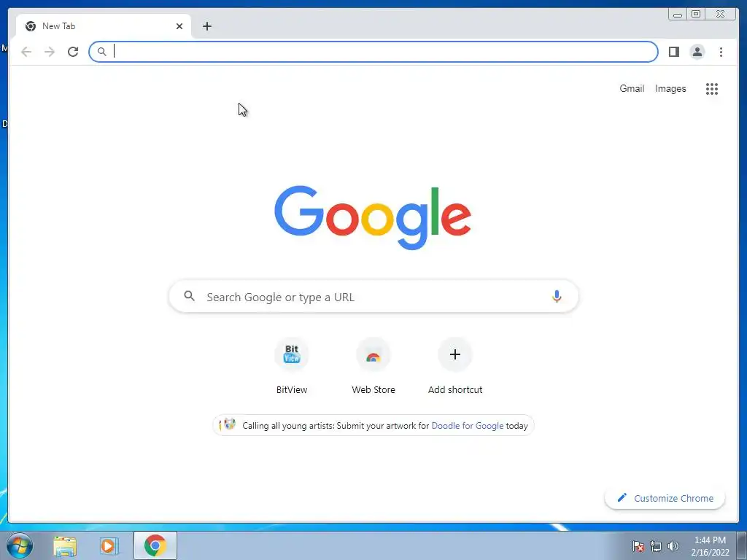Screen dimensions: 747x560
Task: Click the Customize Chrome button
Action: (x=665, y=498)
